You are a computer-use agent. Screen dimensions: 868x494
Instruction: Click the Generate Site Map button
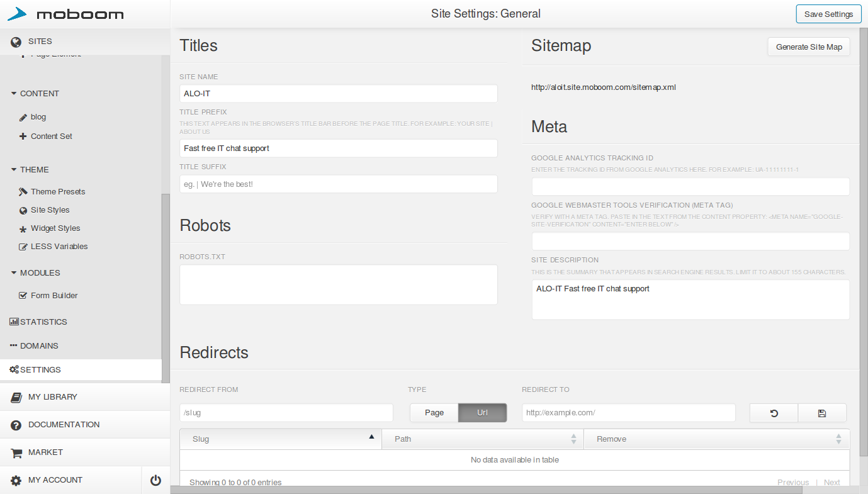tap(808, 47)
